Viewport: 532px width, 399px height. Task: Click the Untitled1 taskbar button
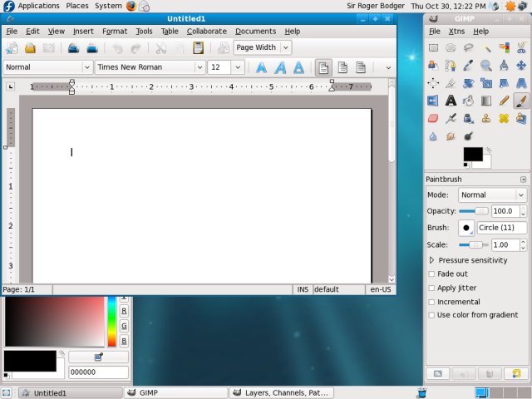[71, 393]
